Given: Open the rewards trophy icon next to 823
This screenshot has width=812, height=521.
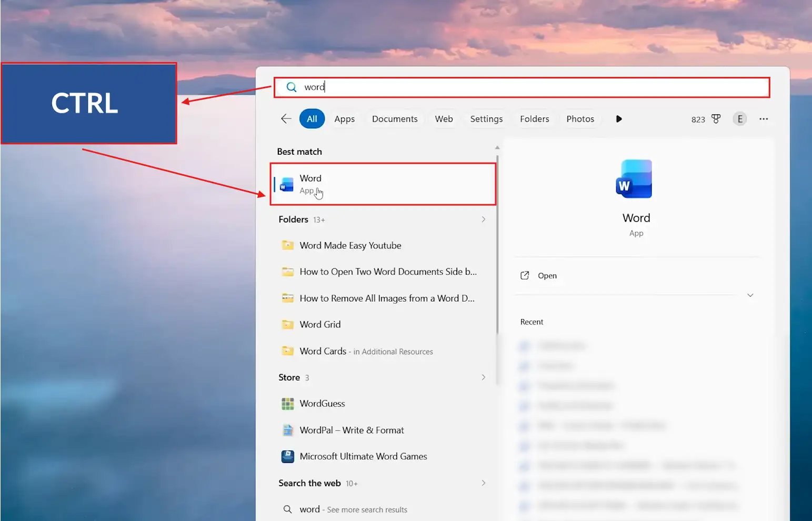Looking at the screenshot, I should [x=716, y=119].
